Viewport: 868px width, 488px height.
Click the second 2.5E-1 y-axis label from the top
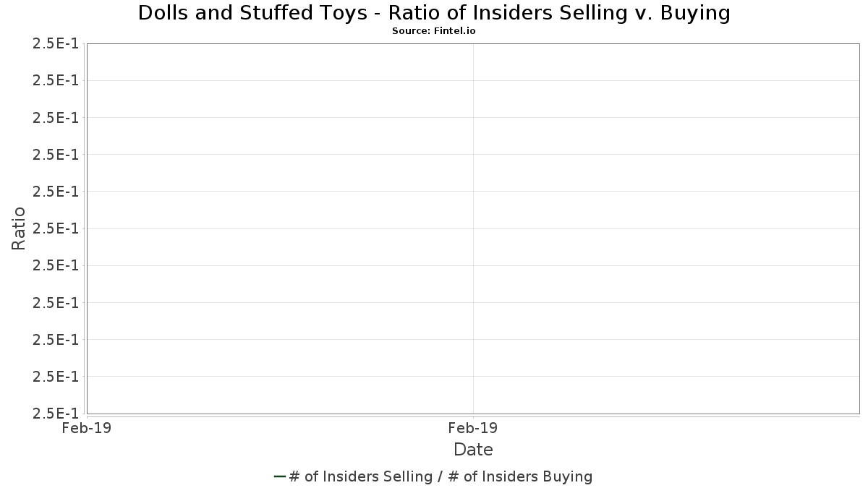tap(56, 81)
